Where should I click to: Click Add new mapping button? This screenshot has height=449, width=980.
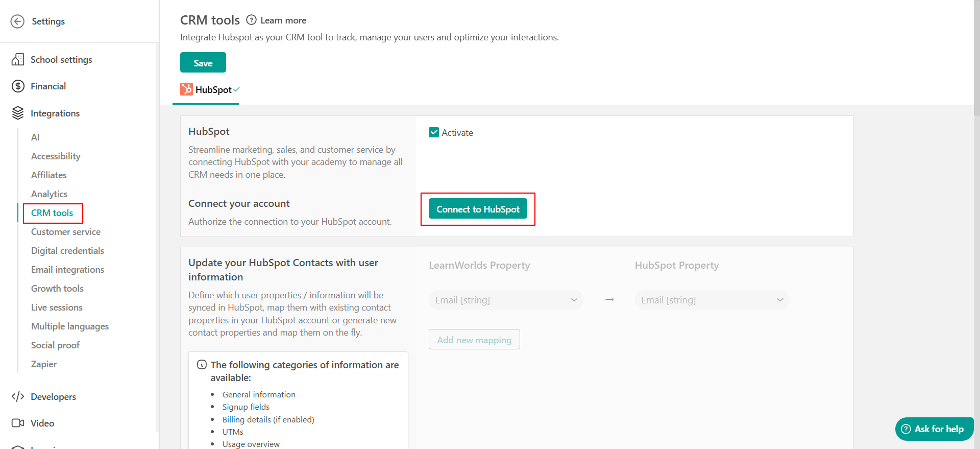coord(474,340)
